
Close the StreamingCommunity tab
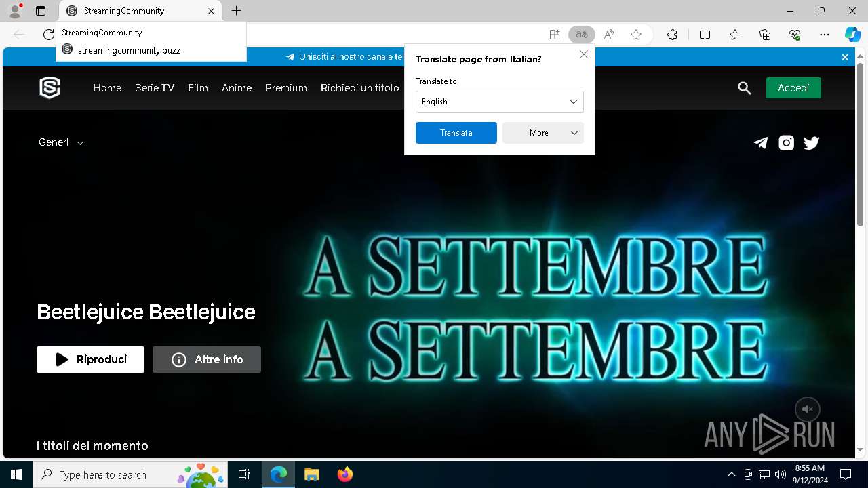211,11
